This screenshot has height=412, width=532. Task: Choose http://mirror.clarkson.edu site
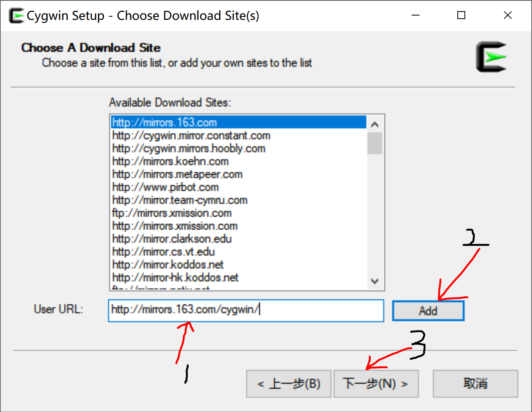click(238, 238)
